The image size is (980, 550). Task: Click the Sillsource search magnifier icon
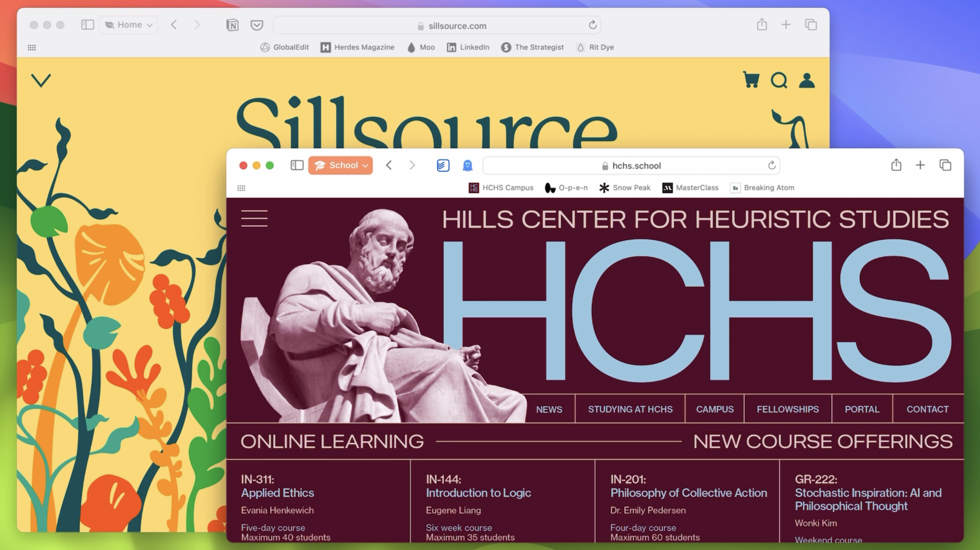[x=779, y=80]
